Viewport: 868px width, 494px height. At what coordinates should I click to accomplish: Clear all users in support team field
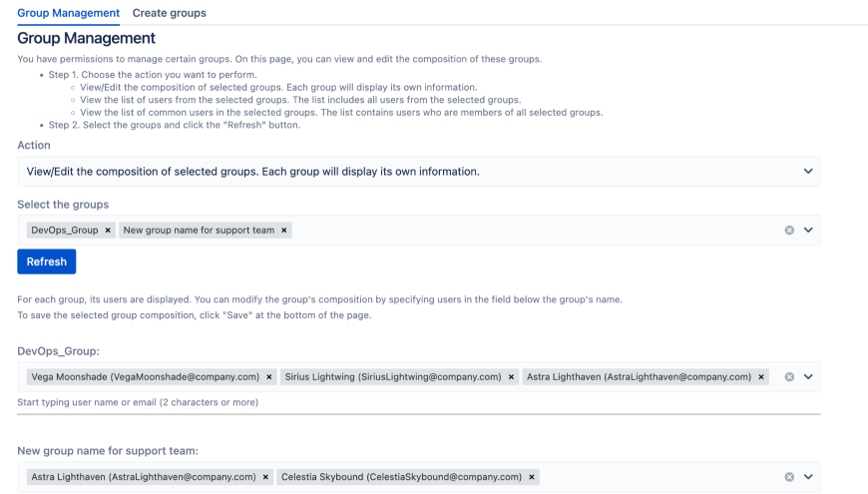[x=789, y=477]
